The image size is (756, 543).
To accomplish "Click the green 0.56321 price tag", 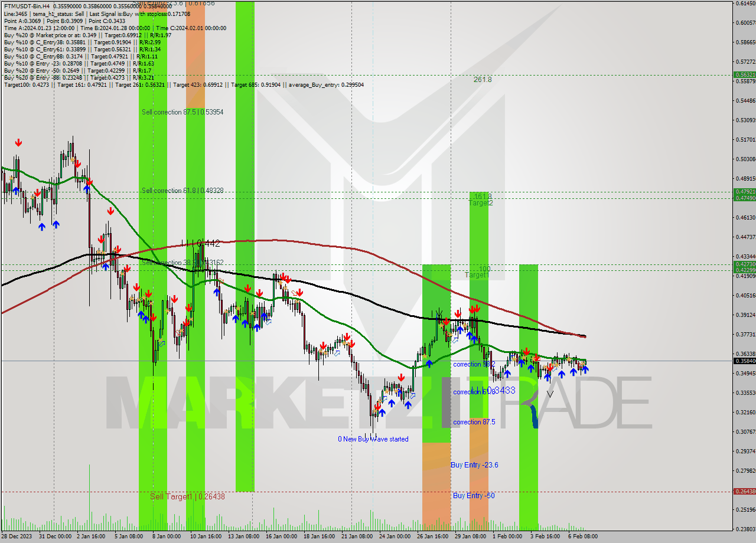I will [744, 75].
